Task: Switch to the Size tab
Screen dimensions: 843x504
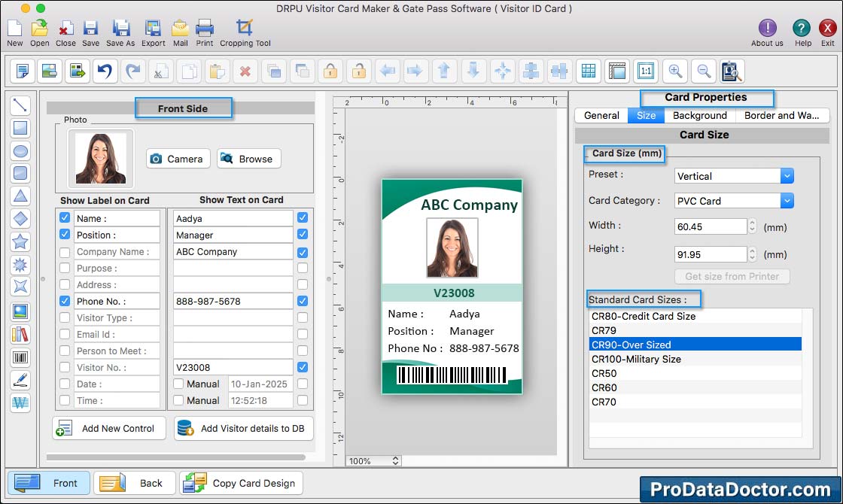Action: point(647,116)
